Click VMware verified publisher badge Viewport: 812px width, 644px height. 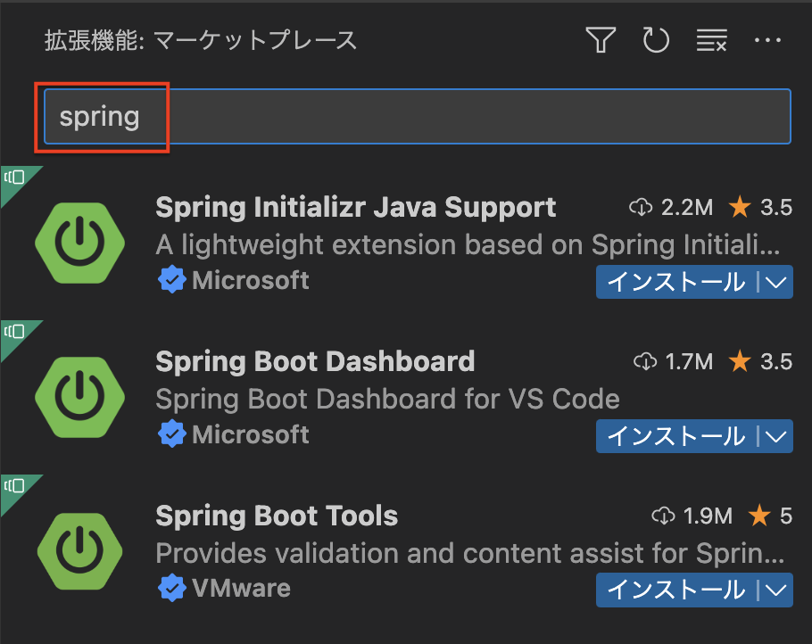[x=171, y=588]
